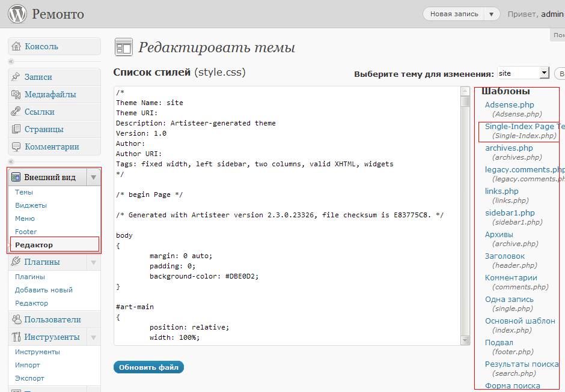The width and height of the screenshot is (565, 392).
Task: Open the Инструменты submenu link
Action: click(37, 352)
